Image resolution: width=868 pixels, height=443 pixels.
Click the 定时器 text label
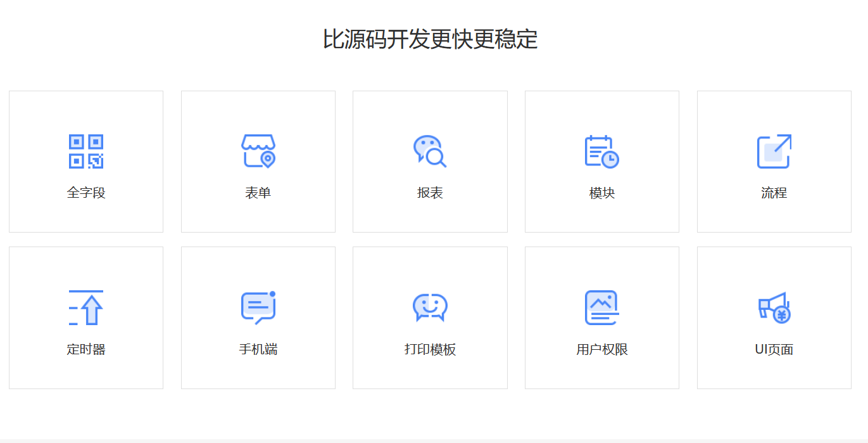86,349
